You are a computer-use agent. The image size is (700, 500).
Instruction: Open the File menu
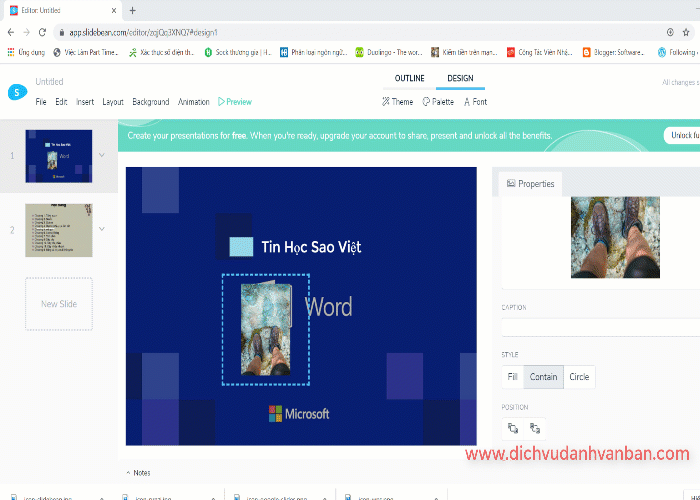pyautogui.click(x=41, y=102)
